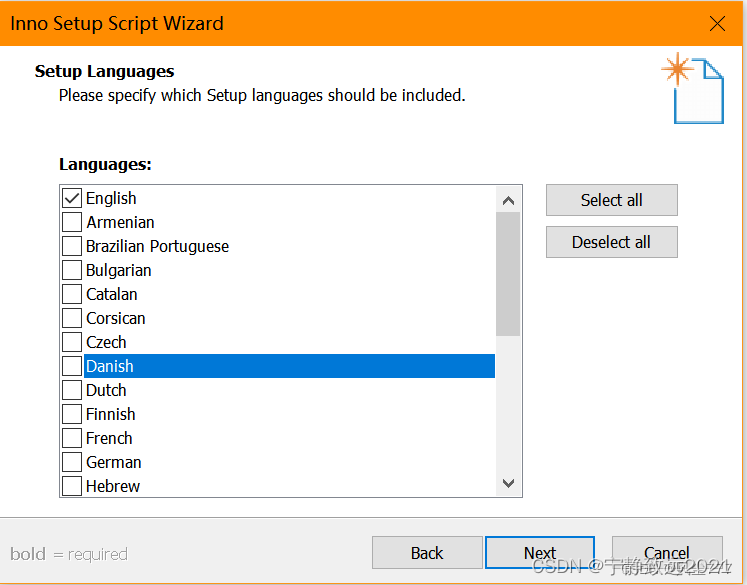
Task: Select the Dutch language checkbox
Action: pos(72,390)
